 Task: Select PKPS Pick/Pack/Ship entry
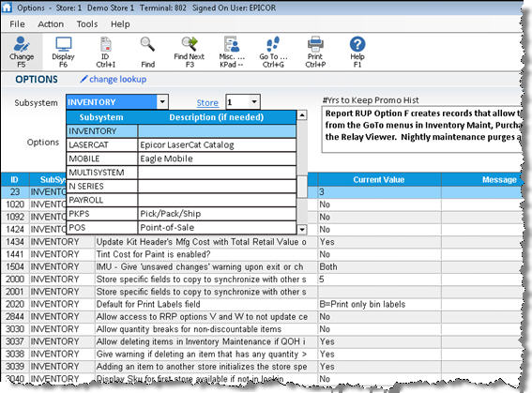tap(181, 214)
